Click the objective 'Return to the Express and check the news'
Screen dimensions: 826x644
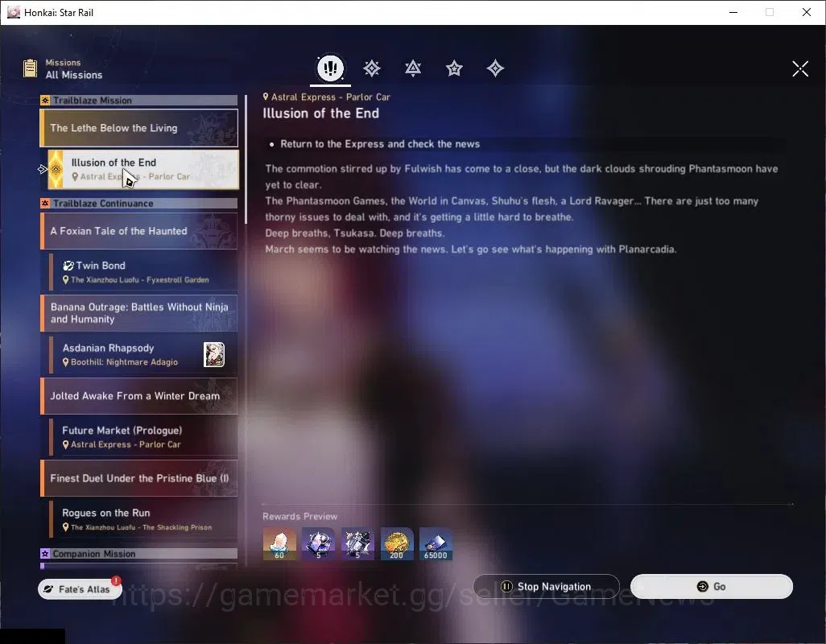coord(380,144)
